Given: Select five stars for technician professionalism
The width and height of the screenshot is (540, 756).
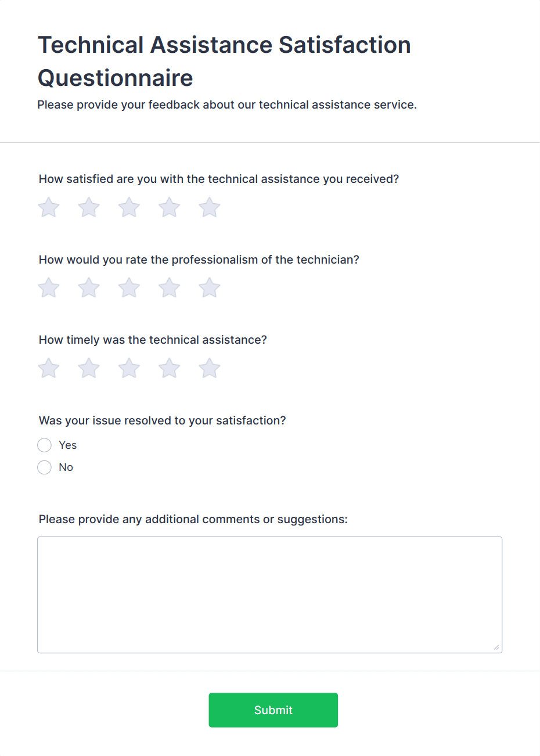Looking at the screenshot, I should [x=210, y=287].
